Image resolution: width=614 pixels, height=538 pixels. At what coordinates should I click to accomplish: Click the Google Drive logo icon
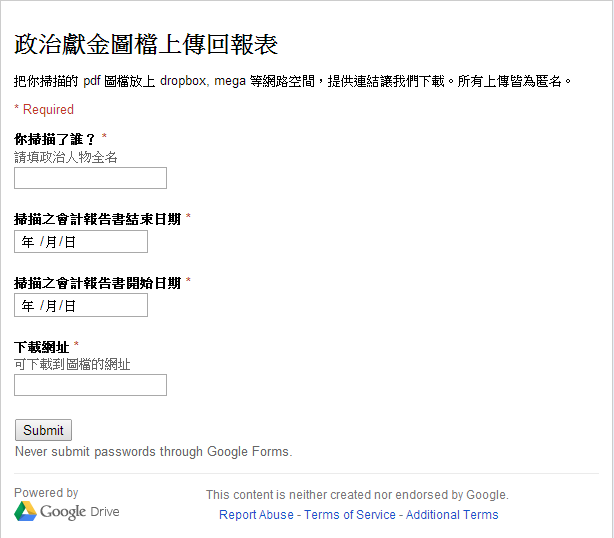(25, 511)
